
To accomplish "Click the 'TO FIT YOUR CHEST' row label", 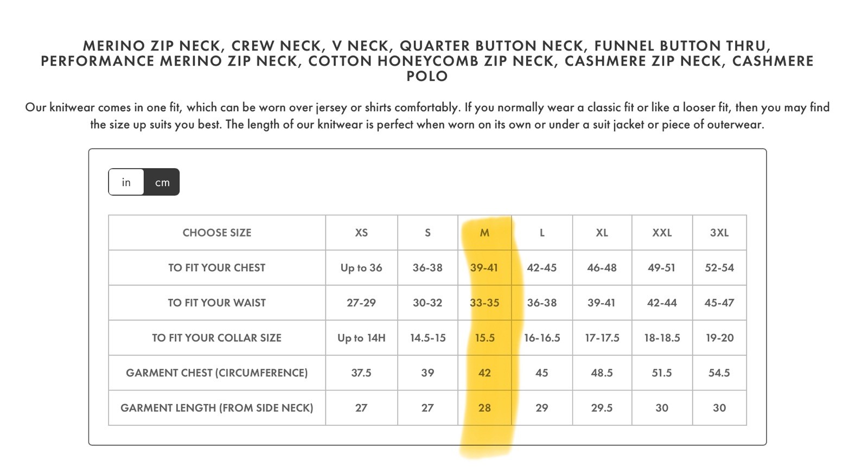I will pos(217,268).
